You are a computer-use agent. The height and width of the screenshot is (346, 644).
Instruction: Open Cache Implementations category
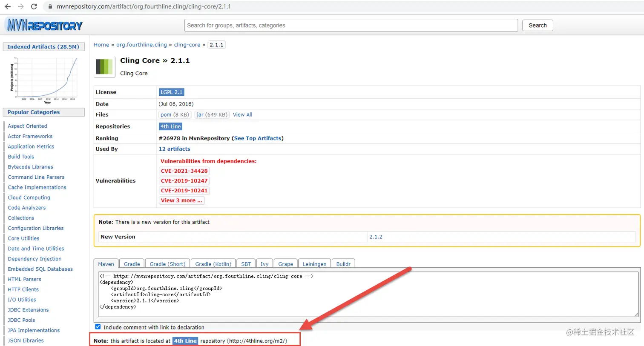(37, 187)
